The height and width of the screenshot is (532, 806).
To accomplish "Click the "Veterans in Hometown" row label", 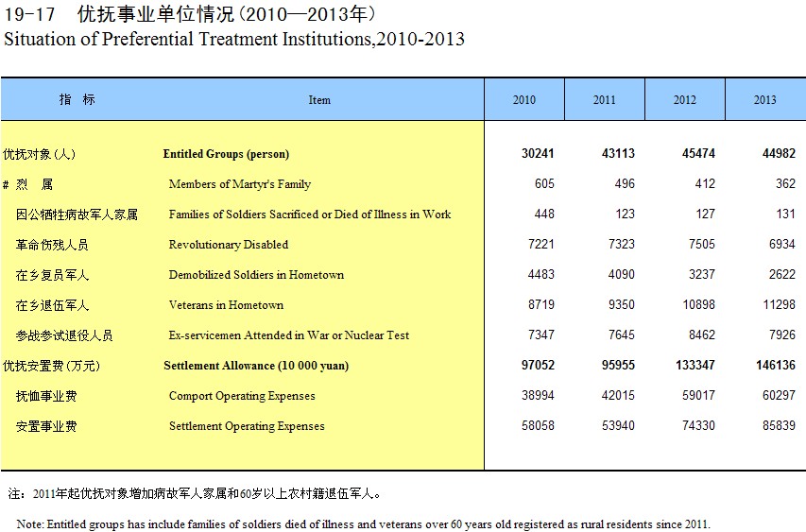I will 226,305.
